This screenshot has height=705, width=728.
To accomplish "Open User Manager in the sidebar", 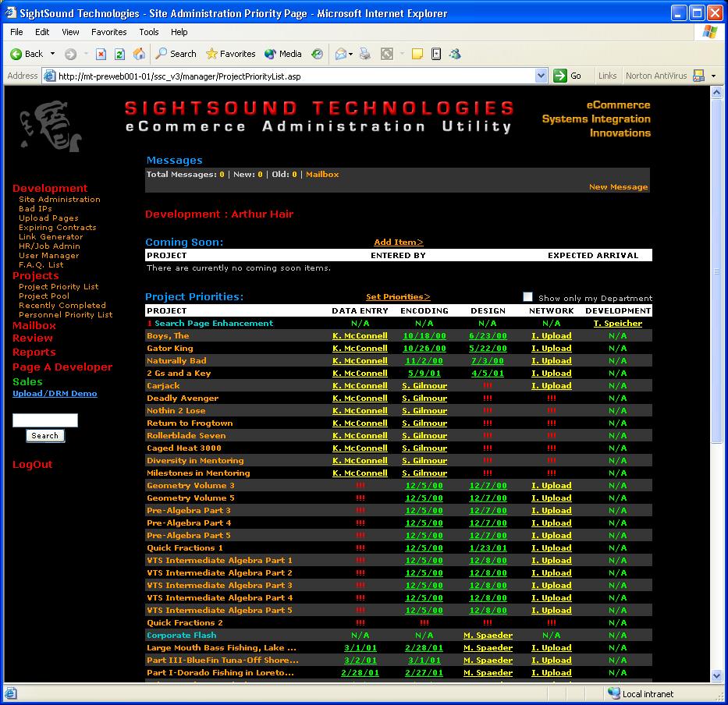I will pyautogui.click(x=48, y=256).
